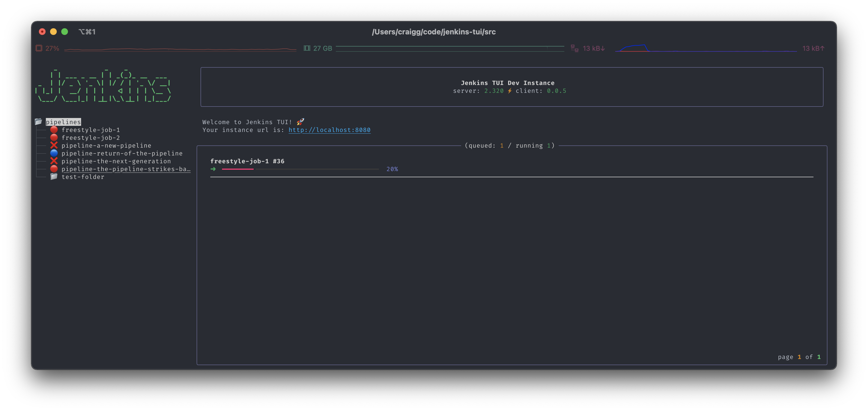The width and height of the screenshot is (868, 411).
Task: Click the test-folder folder icon
Action: (54, 176)
